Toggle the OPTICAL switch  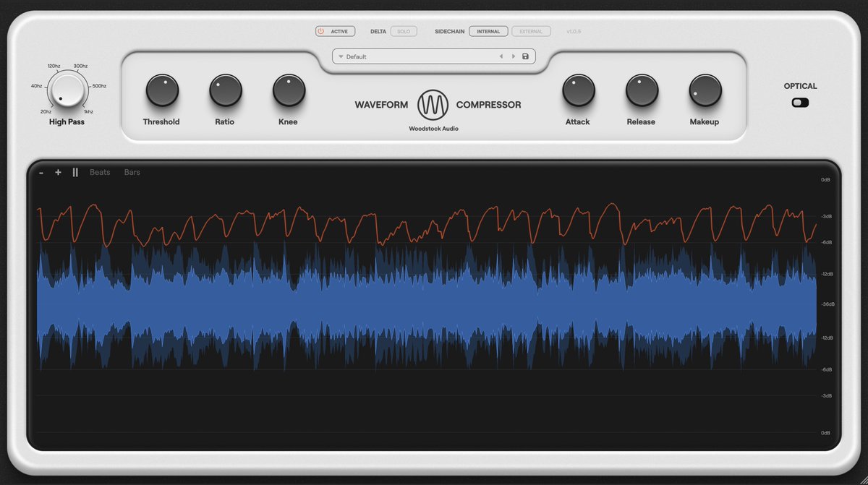(x=799, y=102)
